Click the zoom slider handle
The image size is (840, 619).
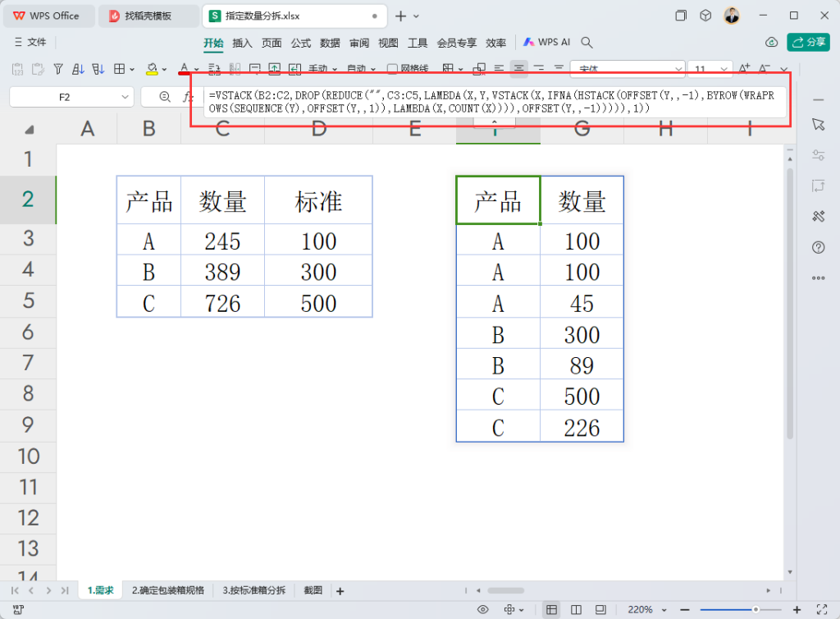point(756,609)
